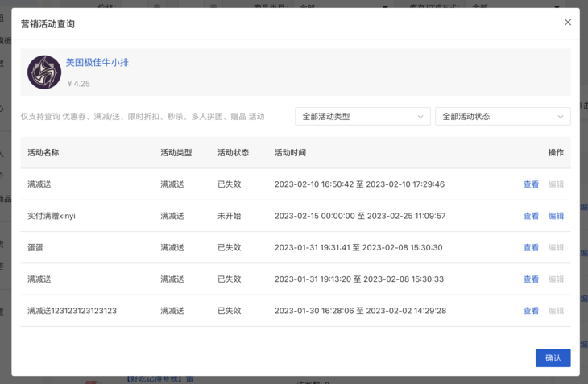Select the 蛋蛋 activity name cell
Screen dimensions: 588x384
pos(35,248)
